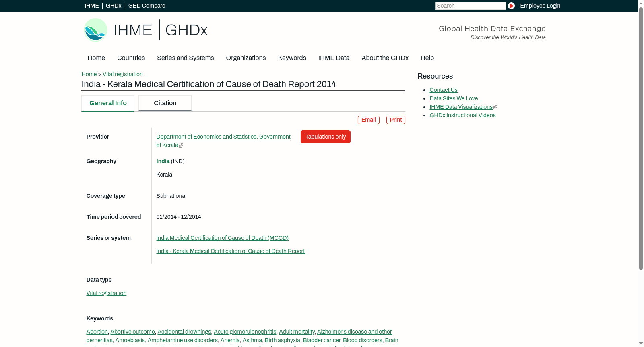644x347 pixels.
Task: Click the Abortion keyword link
Action: click(x=97, y=332)
